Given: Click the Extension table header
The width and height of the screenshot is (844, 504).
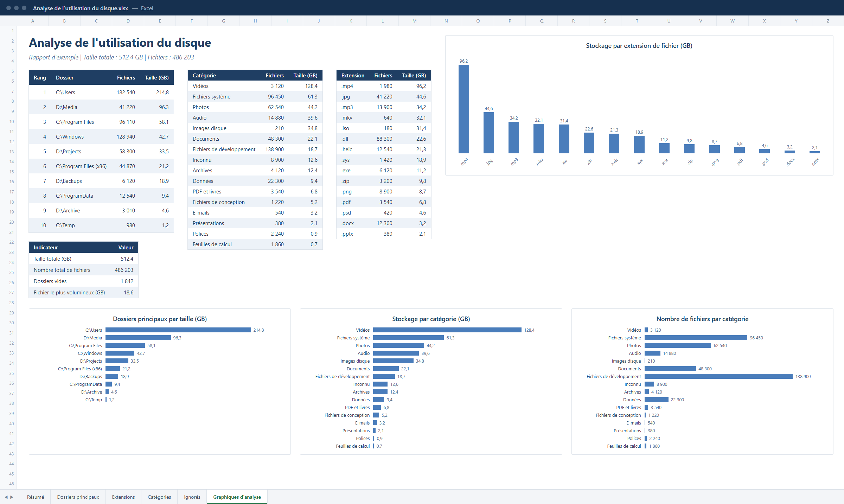Looking at the screenshot, I should pyautogui.click(x=353, y=75).
